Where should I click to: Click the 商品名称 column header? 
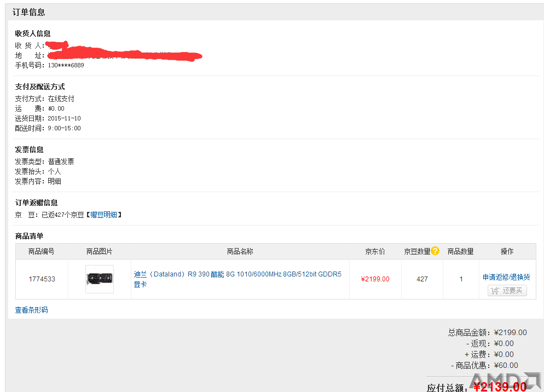pos(240,251)
